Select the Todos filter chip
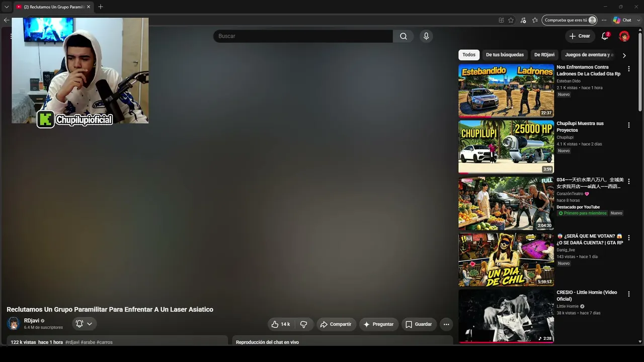The height and width of the screenshot is (362, 644). coord(469,55)
